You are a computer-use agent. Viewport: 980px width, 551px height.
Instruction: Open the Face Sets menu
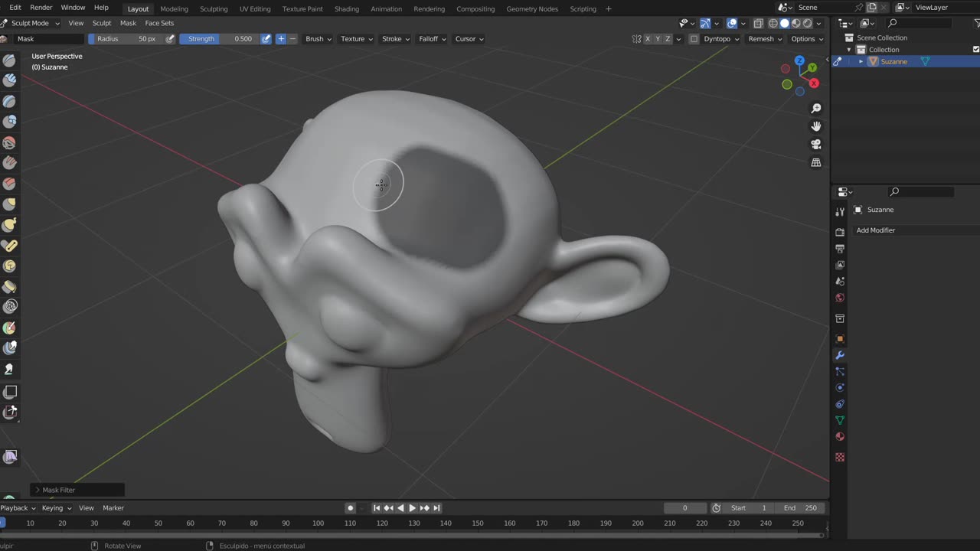coord(159,23)
